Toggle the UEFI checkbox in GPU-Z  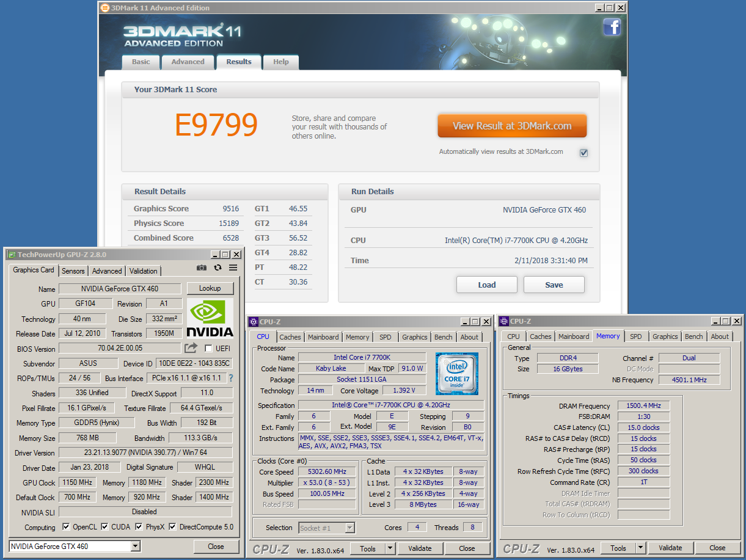click(x=208, y=348)
